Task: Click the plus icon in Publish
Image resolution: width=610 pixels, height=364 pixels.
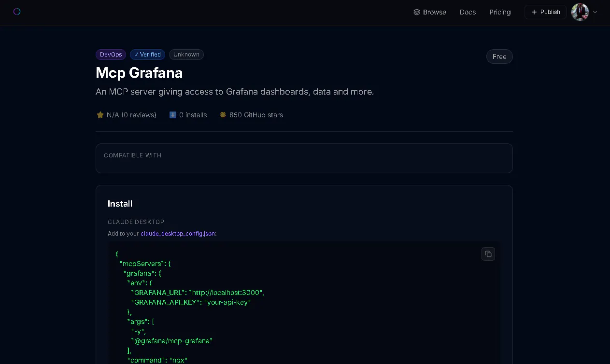Action: pyautogui.click(x=534, y=12)
